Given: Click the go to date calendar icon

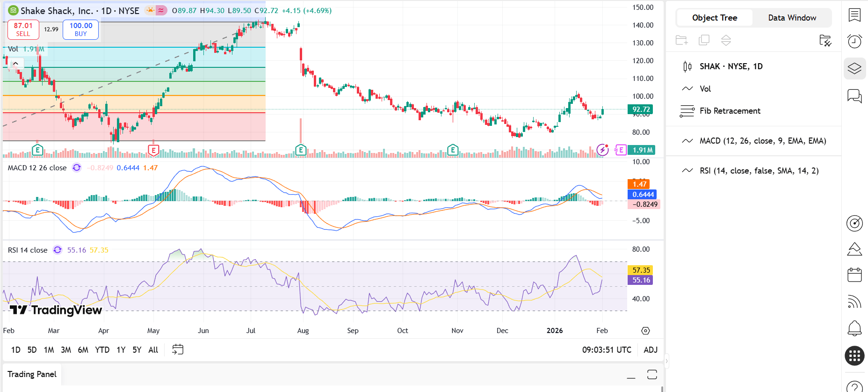Looking at the screenshot, I should point(178,349).
